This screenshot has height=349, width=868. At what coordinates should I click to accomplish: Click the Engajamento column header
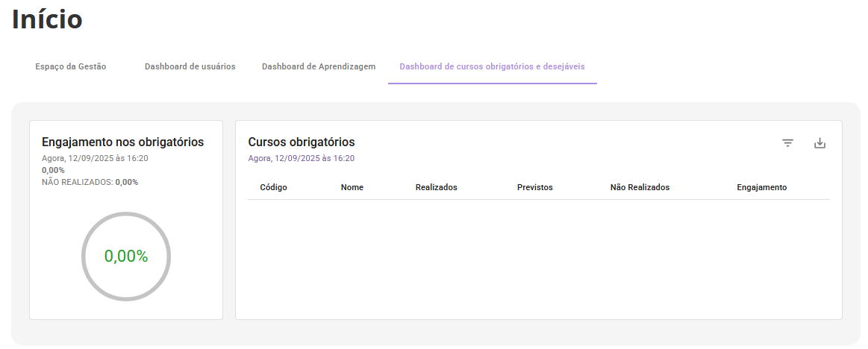pyautogui.click(x=761, y=187)
